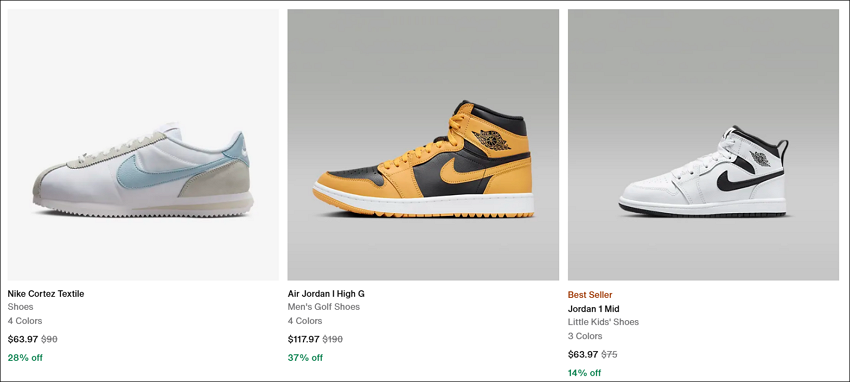The height and width of the screenshot is (382, 850).
Task: Click 4 Colors under Nike Cortez Textile
Action: pyautogui.click(x=25, y=321)
